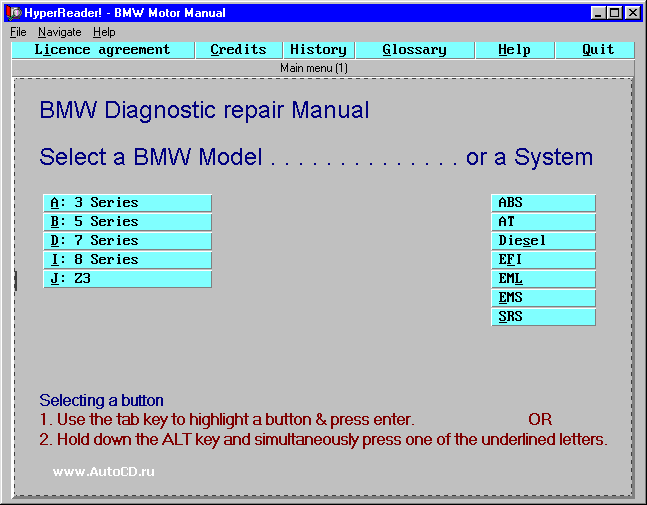The width and height of the screenshot is (647, 505).
Task: Quit the manual with Quit button
Action: 595,50
